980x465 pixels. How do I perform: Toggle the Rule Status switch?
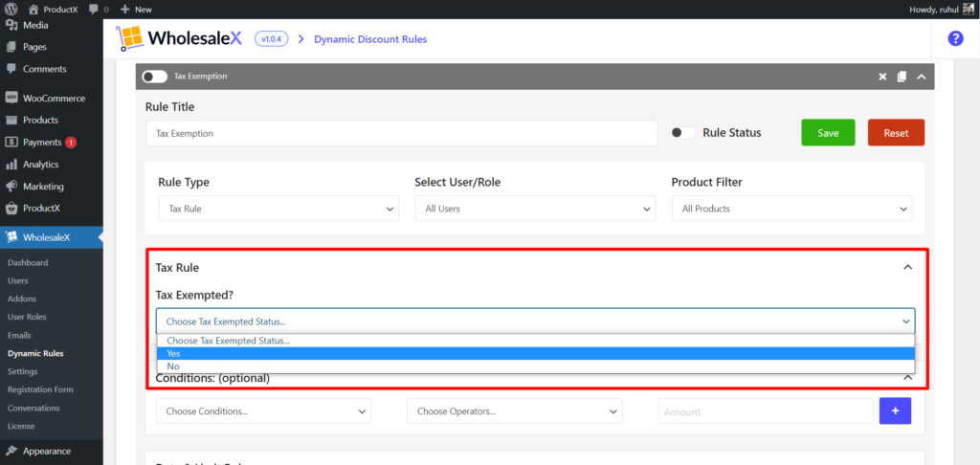click(x=683, y=132)
